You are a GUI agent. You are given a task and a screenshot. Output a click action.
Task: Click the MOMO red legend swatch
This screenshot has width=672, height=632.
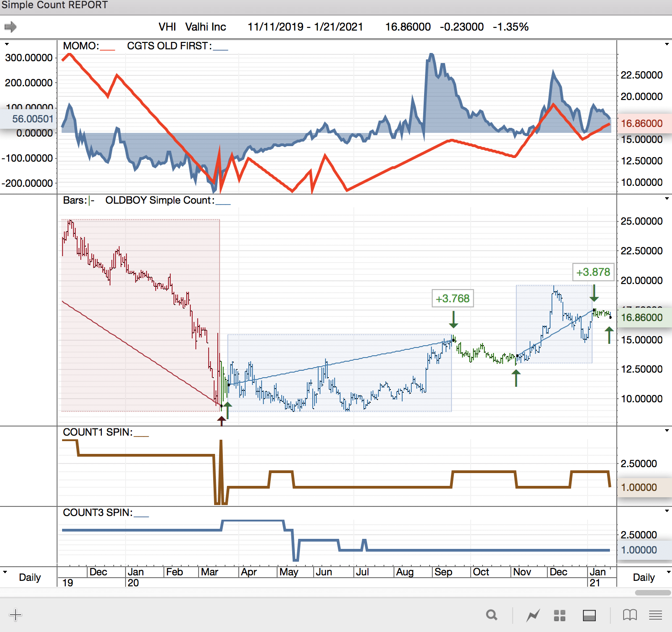click(x=107, y=49)
